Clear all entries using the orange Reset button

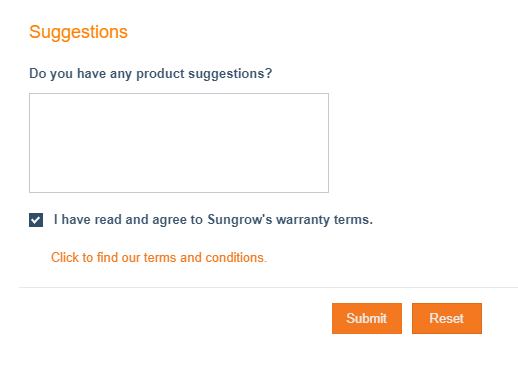[447, 318]
